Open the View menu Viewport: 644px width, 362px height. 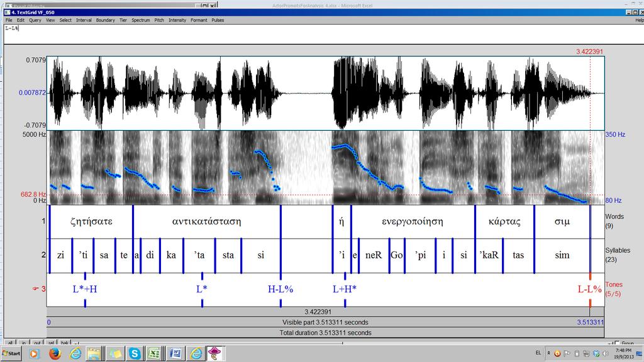pos(50,20)
